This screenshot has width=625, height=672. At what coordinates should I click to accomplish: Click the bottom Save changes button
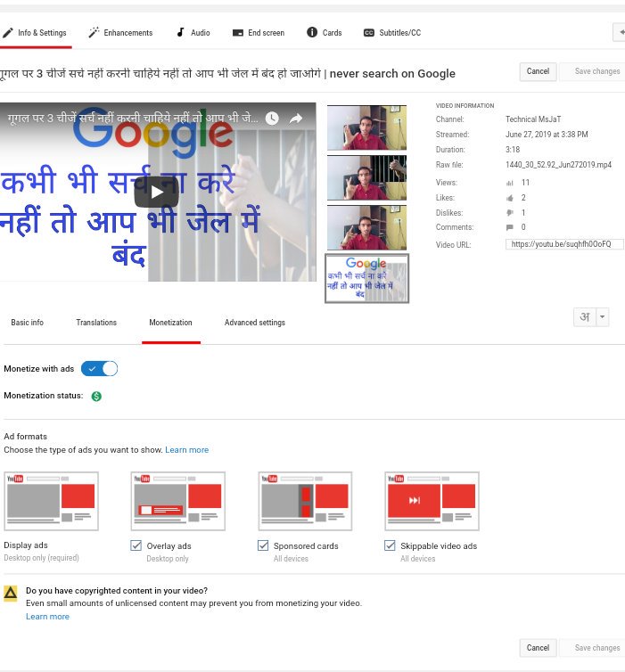593,648
